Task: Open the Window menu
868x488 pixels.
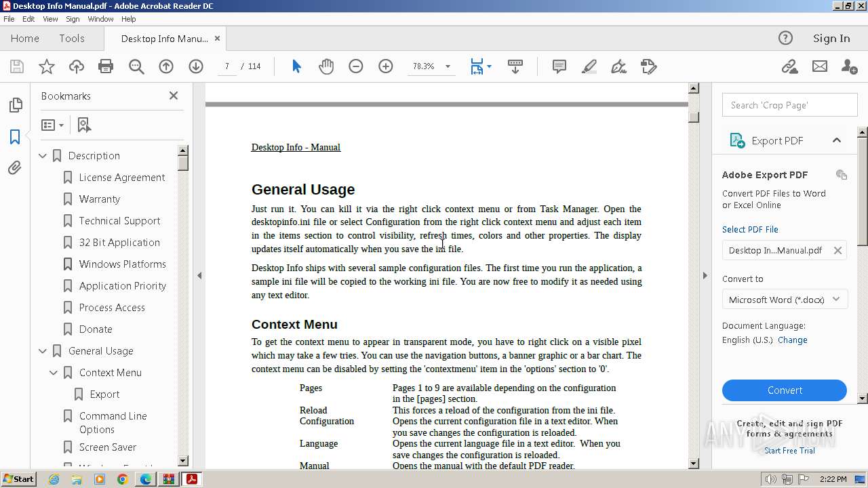Action: [x=100, y=19]
